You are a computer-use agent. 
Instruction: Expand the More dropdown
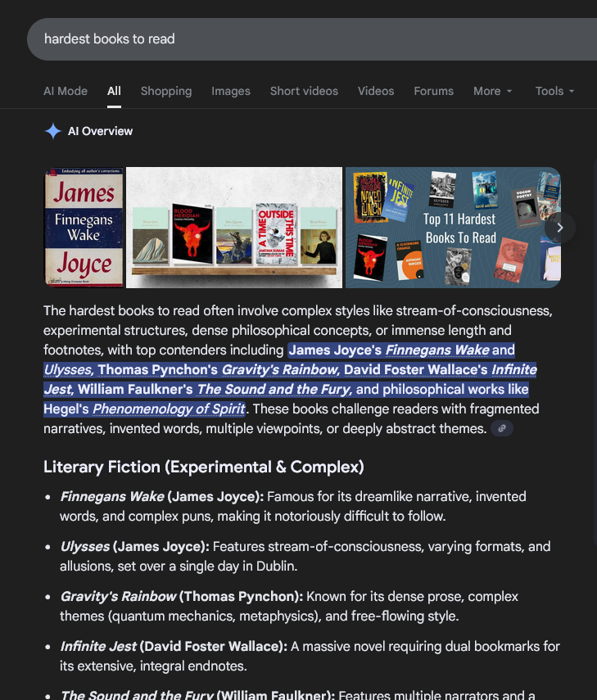point(492,91)
